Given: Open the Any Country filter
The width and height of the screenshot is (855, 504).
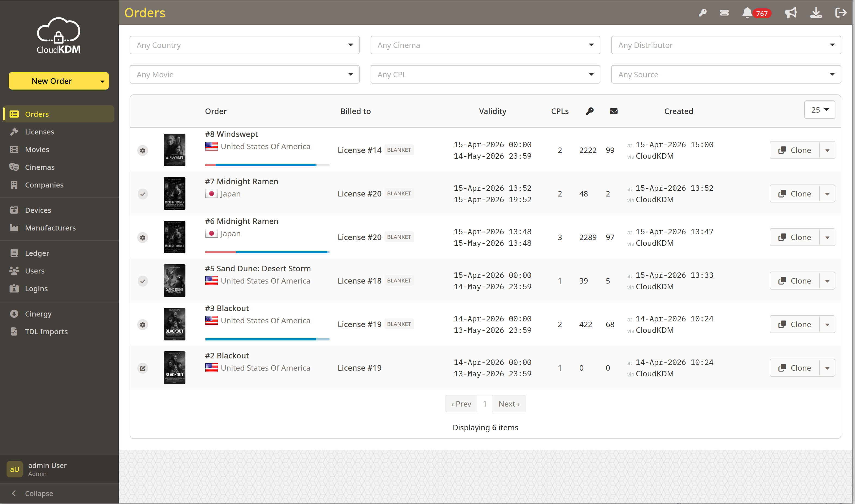Looking at the screenshot, I should point(244,45).
